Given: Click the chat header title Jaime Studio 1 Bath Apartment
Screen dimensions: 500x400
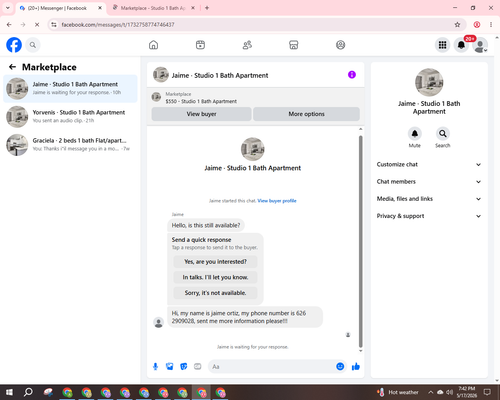Looking at the screenshot, I should click(x=220, y=75).
